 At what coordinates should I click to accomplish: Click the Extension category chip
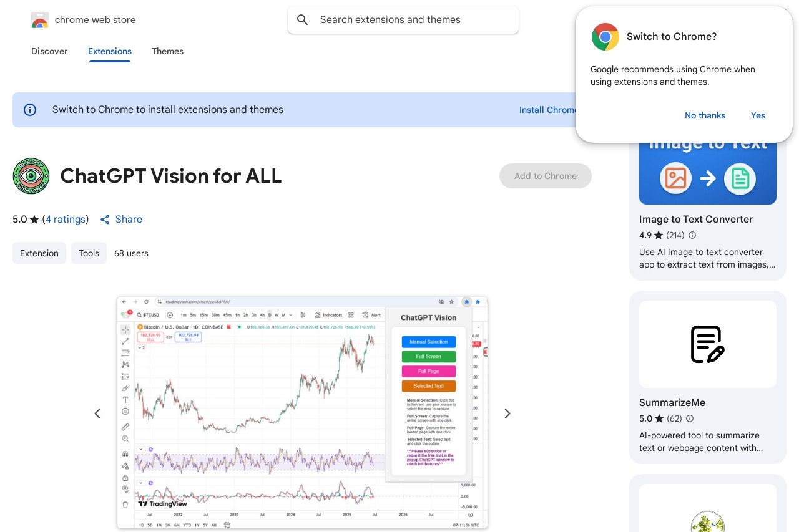tap(39, 253)
